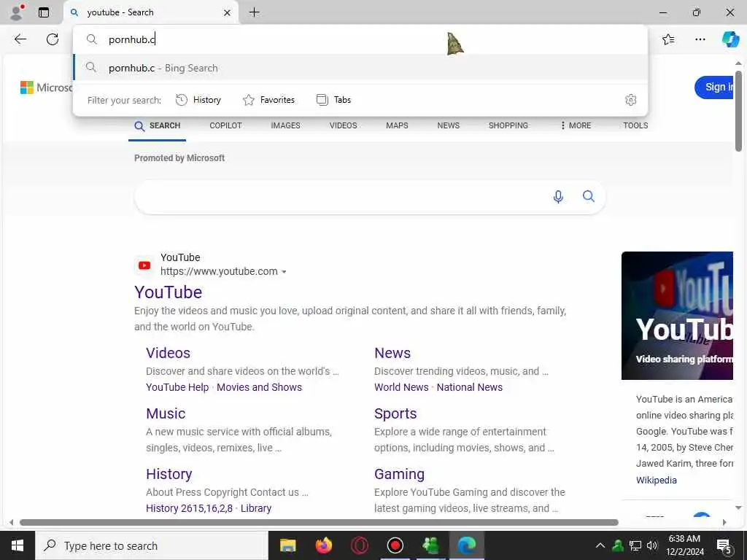
Task: Click the YouTube favicon in the result
Action: (144, 265)
